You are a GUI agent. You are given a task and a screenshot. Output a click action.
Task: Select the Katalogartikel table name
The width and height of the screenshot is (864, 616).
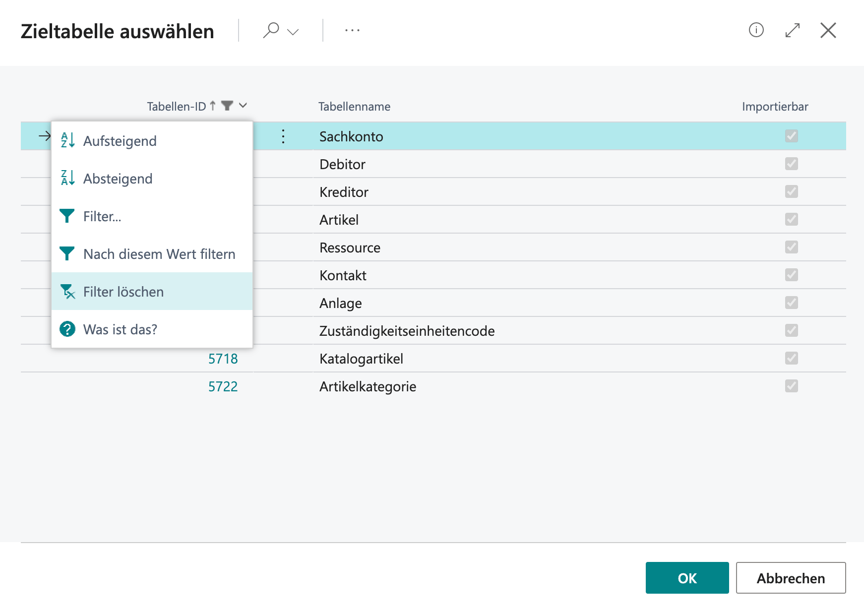click(361, 359)
